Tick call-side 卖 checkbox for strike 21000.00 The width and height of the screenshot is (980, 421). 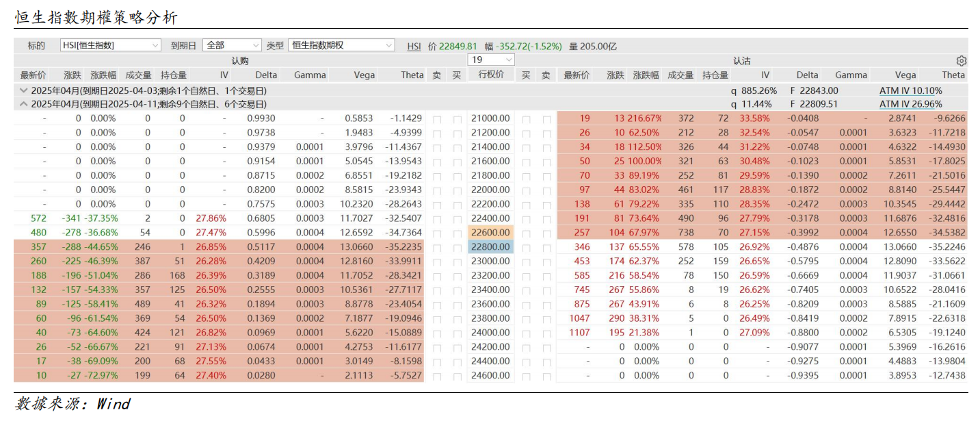coord(437,118)
